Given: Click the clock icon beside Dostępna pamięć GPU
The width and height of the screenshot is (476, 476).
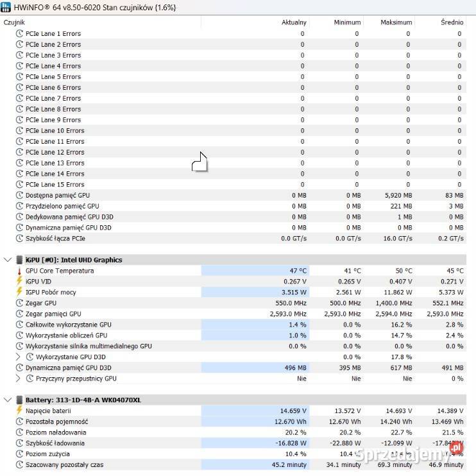Looking at the screenshot, I should [19, 195].
